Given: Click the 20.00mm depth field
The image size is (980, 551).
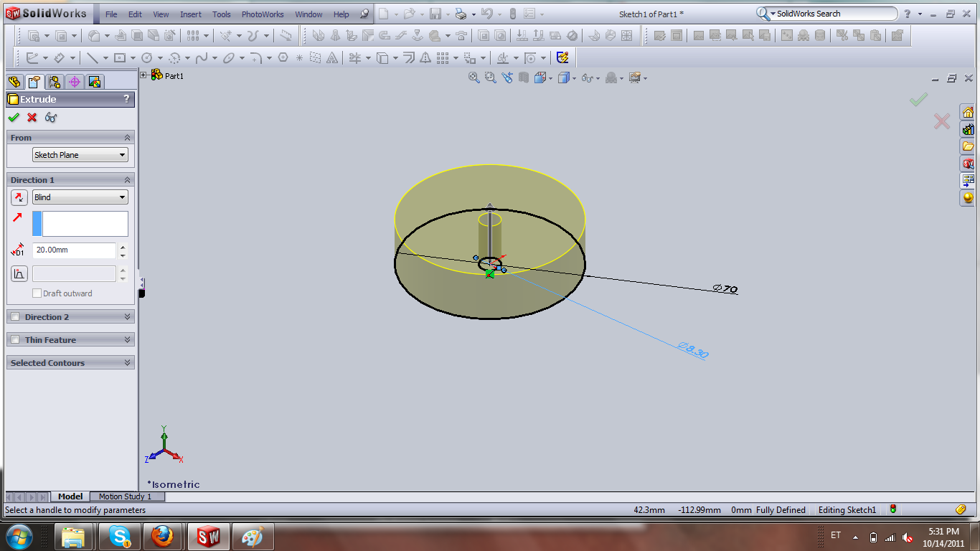Looking at the screenshot, I should point(74,250).
